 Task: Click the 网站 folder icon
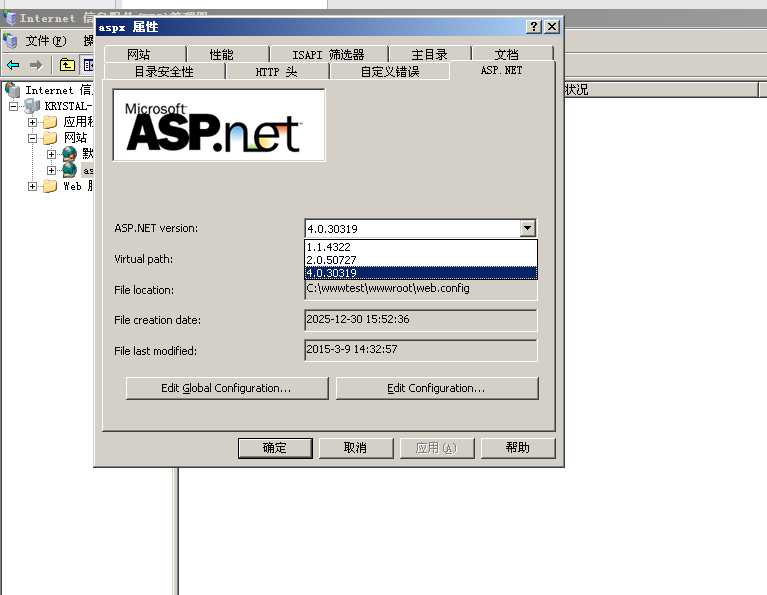49,138
